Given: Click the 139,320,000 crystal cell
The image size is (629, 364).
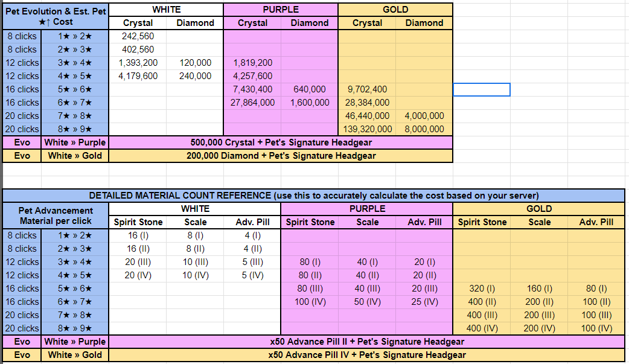Looking at the screenshot, I should (367, 129).
